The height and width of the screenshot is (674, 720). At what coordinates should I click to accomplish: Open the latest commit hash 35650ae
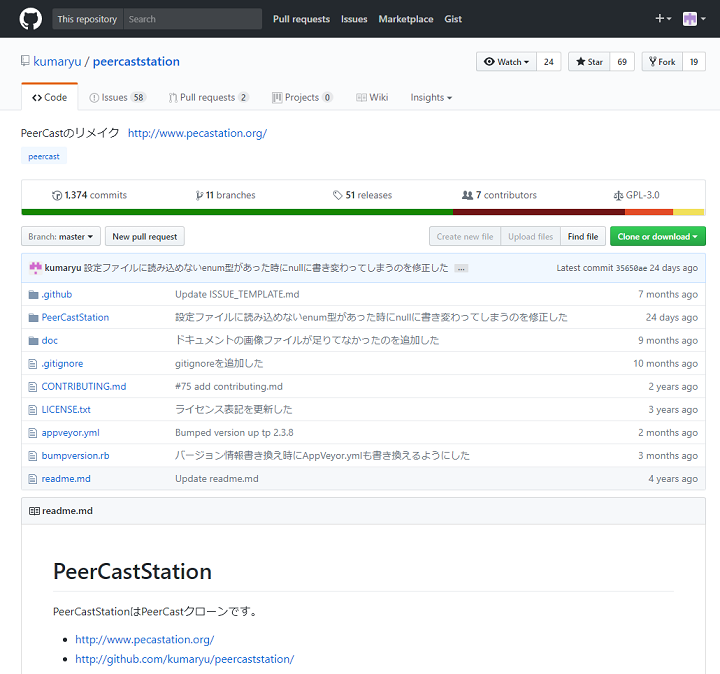coord(631,268)
